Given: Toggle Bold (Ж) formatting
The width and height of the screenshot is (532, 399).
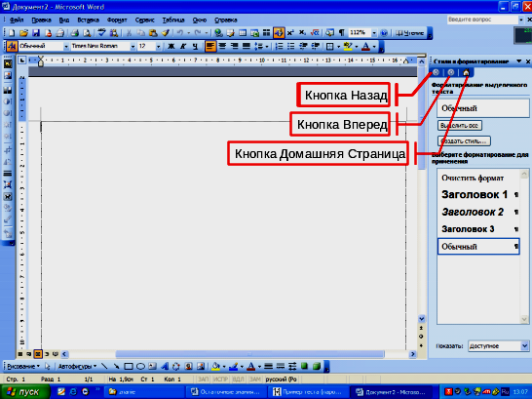Looking at the screenshot, I should 171,46.
